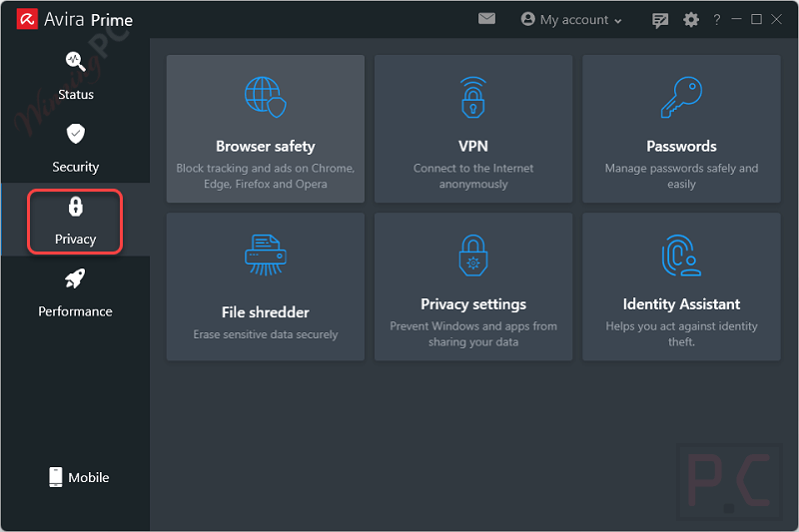Select the File shredder icon
This screenshot has width=799, height=532.
(266, 256)
